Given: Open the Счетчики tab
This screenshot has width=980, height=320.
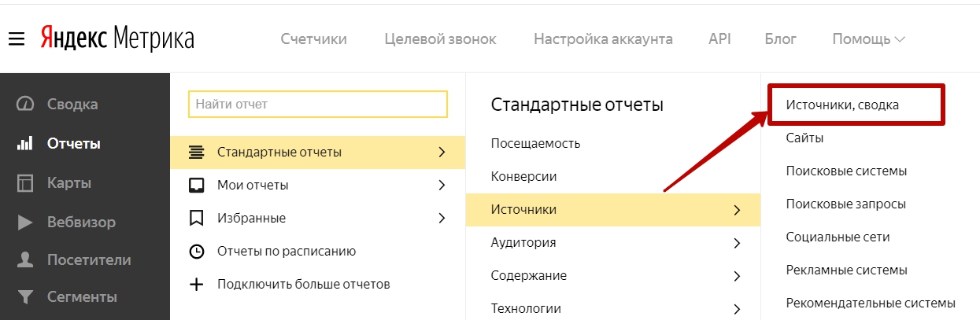Looking at the screenshot, I should click(x=313, y=39).
